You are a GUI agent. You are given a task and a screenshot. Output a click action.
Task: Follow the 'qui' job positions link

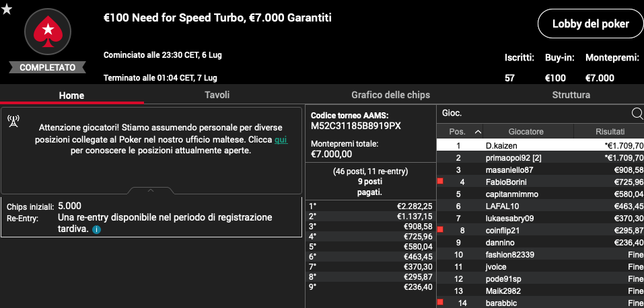coord(281,140)
